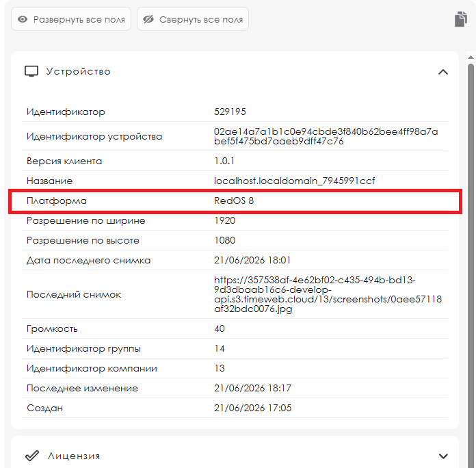Click the Название value localhost.localdomain_7945991ccf
The height and width of the screenshot is (468, 476).
pyautogui.click(x=295, y=181)
